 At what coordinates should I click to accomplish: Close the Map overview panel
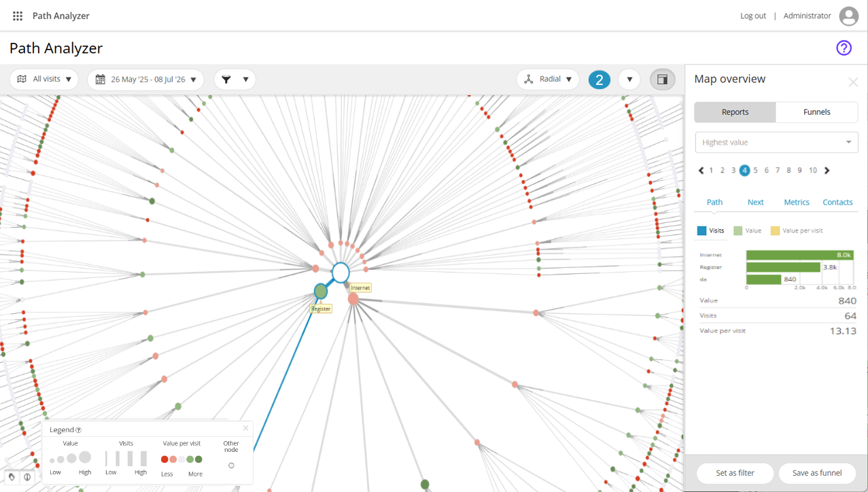coord(853,82)
